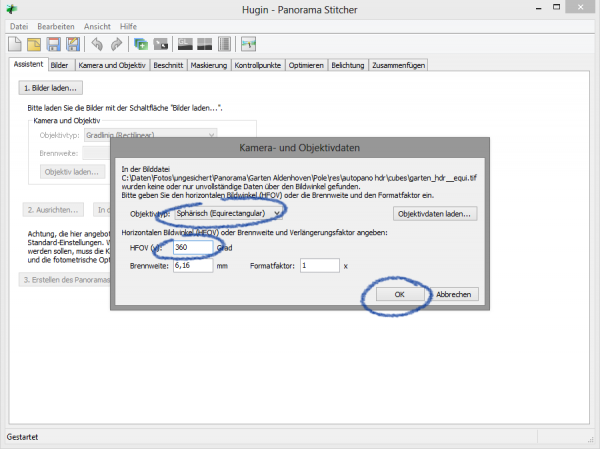Open the preview window icon
This screenshot has height=449, width=600.
(x=204, y=44)
